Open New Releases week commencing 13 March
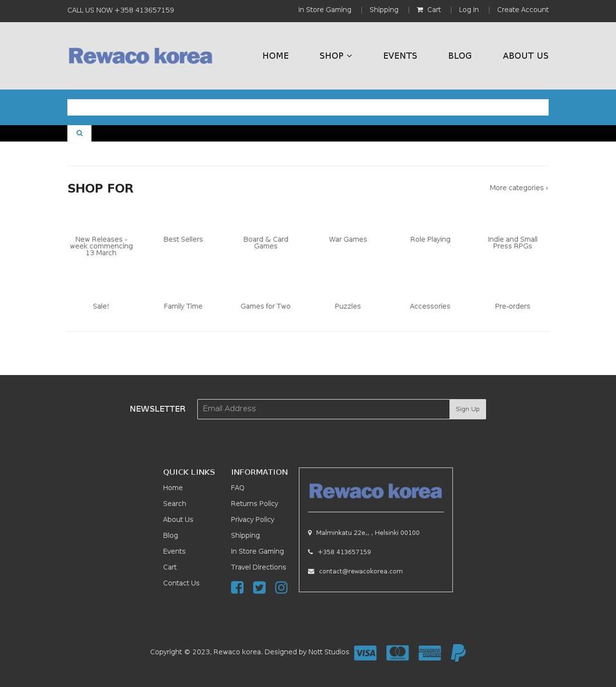616x687 pixels. pos(101,246)
